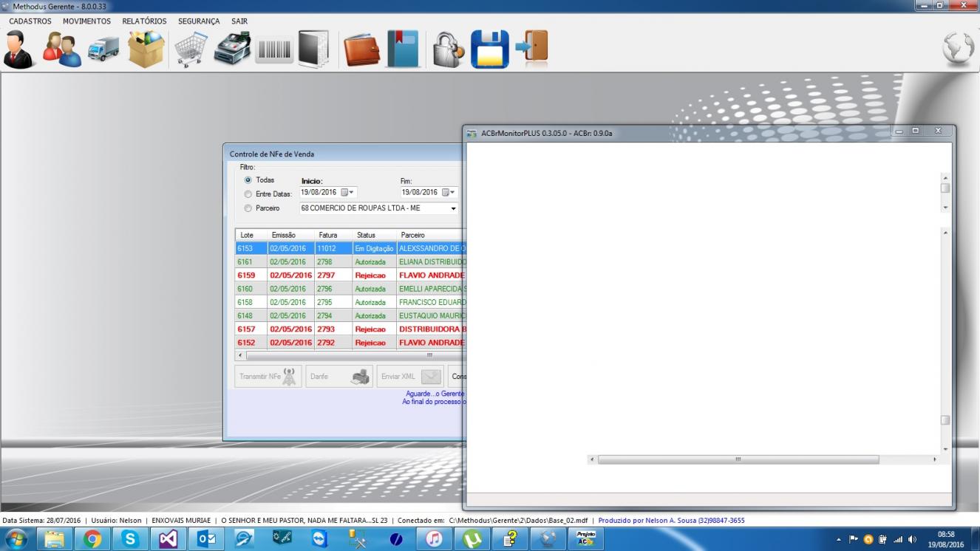The width and height of the screenshot is (980, 551).
Task: Expand the Parceiro combo box
Action: [452, 208]
